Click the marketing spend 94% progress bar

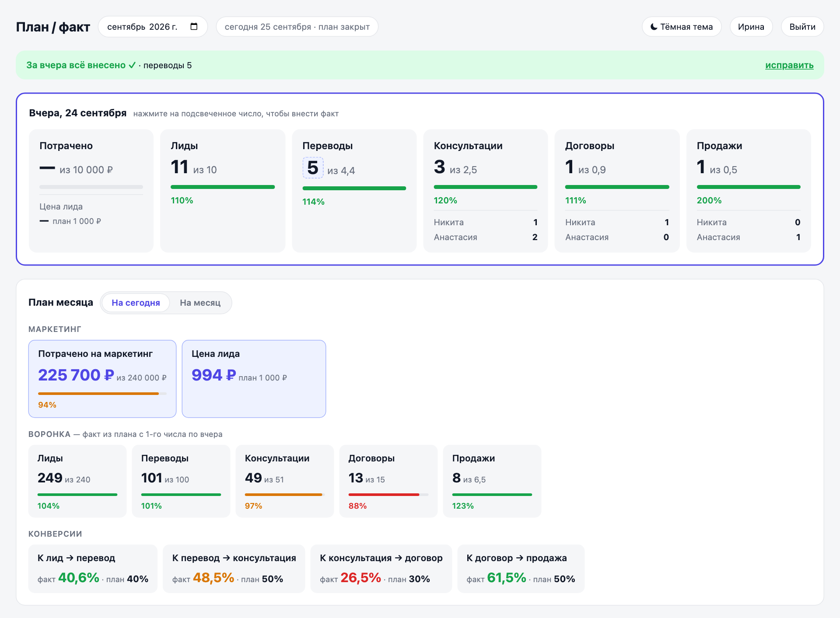[102, 394]
